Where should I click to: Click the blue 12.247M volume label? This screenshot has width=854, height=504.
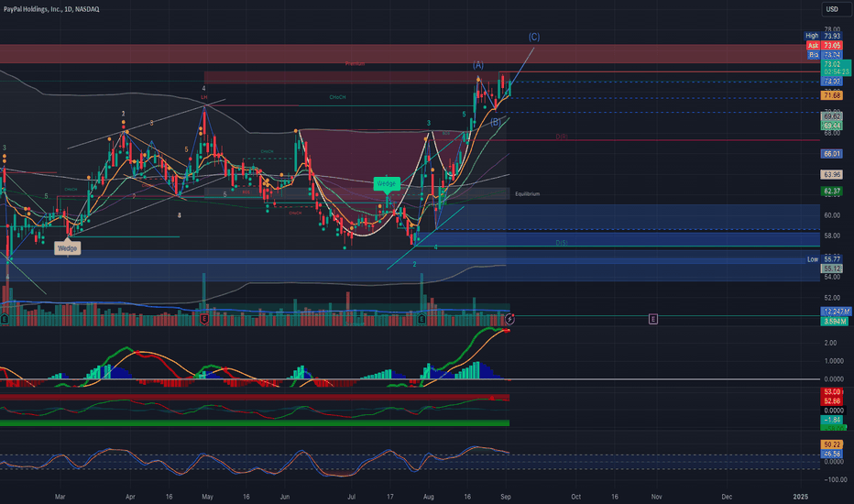(x=836, y=312)
